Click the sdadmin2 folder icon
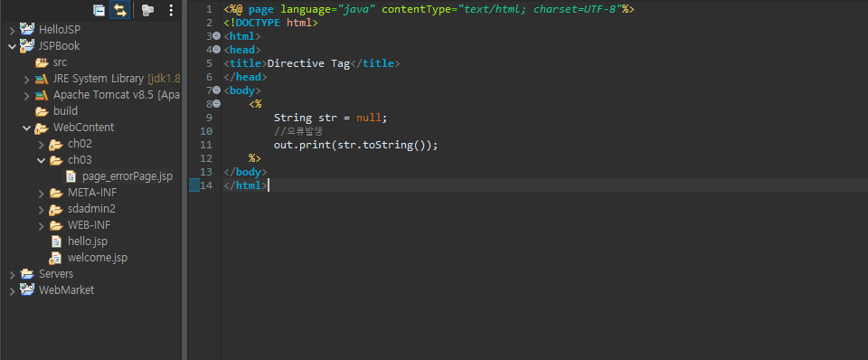The image size is (868, 360). (x=56, y=209)
